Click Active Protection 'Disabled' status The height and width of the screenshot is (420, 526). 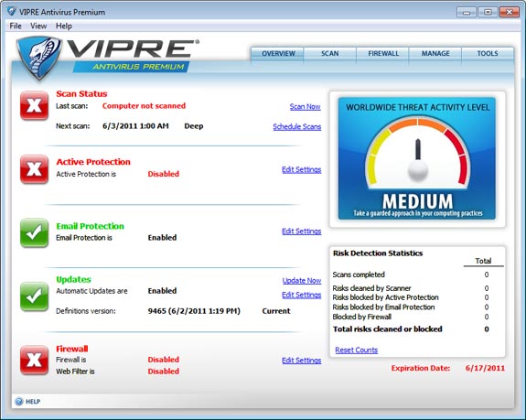click(x=164, y=174)
